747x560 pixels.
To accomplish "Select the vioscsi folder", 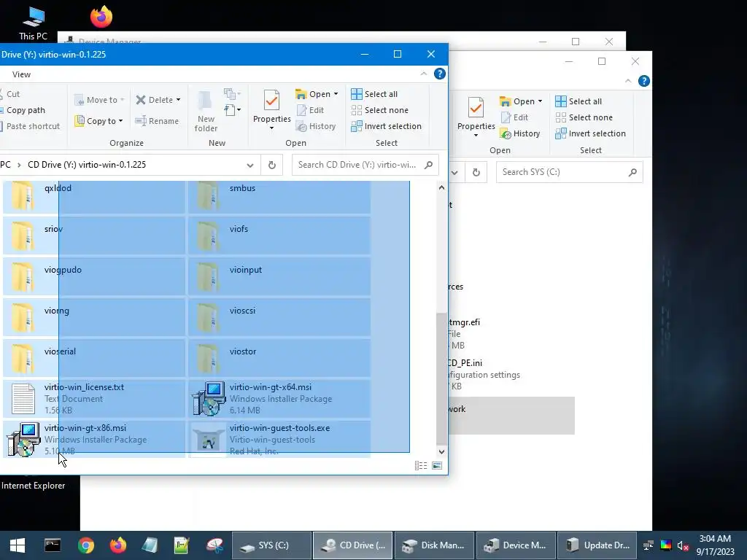I will pyautogui.click(x=279, y=317).
